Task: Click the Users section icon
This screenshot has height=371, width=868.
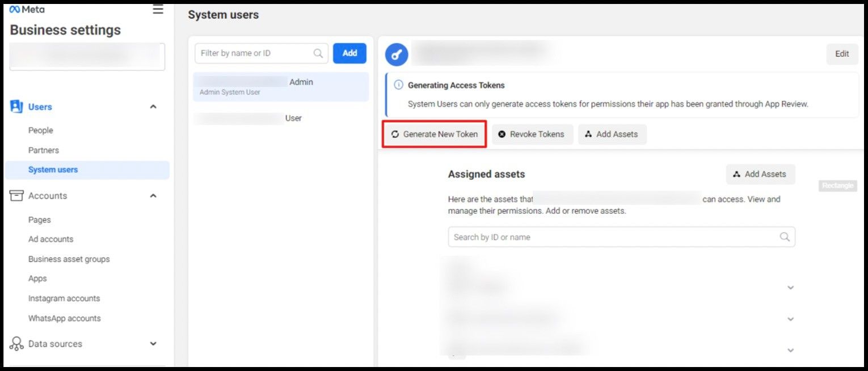Action: (x=17, y=107)
